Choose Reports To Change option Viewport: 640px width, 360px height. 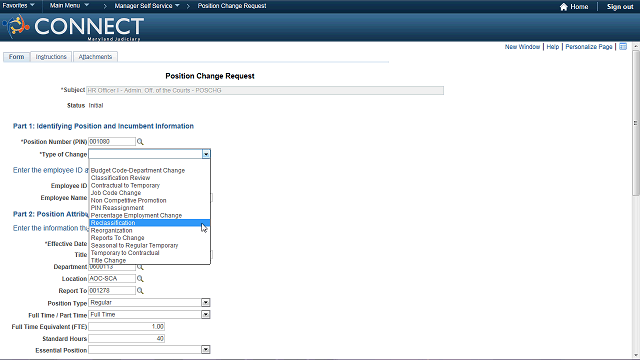[149, 238]
